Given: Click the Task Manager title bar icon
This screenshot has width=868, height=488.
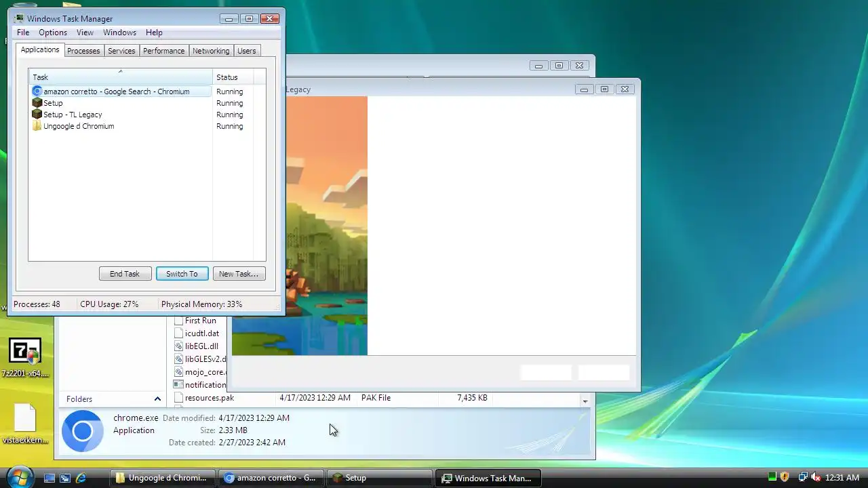Looking at the screenshot, I should [19, 19].
